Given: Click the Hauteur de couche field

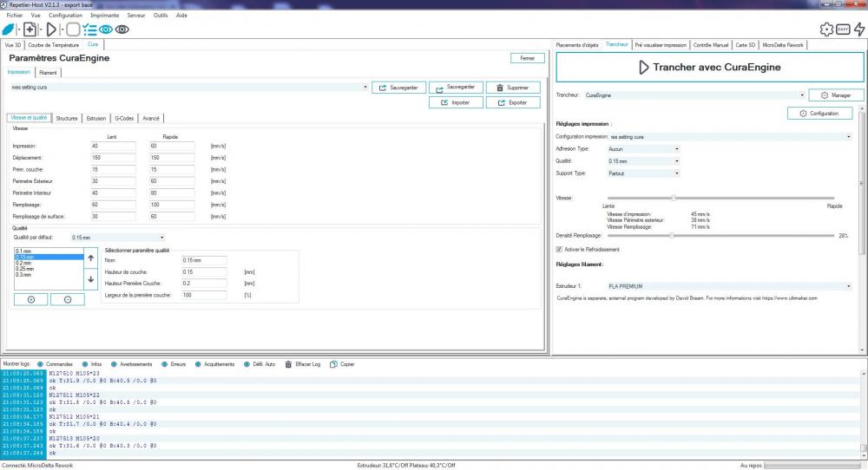Looking at the screenshot, I should coord(204,272).
